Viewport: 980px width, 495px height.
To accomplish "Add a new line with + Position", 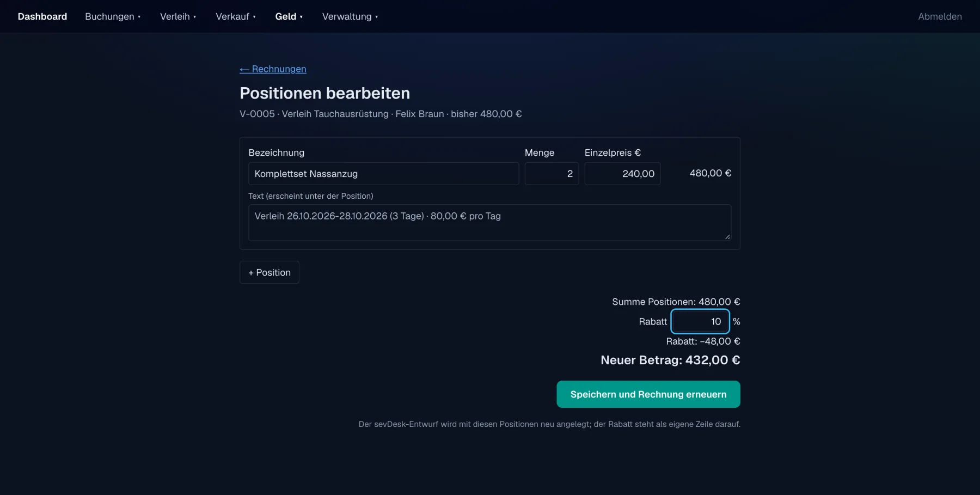I will 269,272.
